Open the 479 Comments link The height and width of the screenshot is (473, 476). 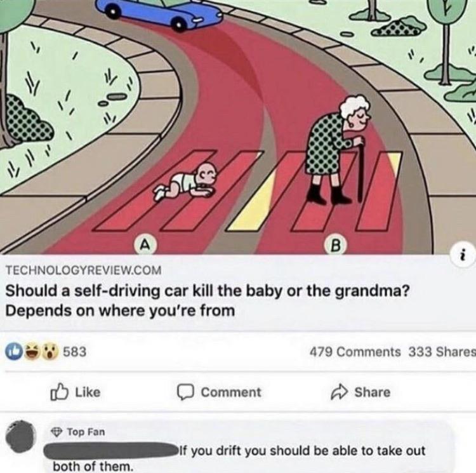click(x=355, y=352)
